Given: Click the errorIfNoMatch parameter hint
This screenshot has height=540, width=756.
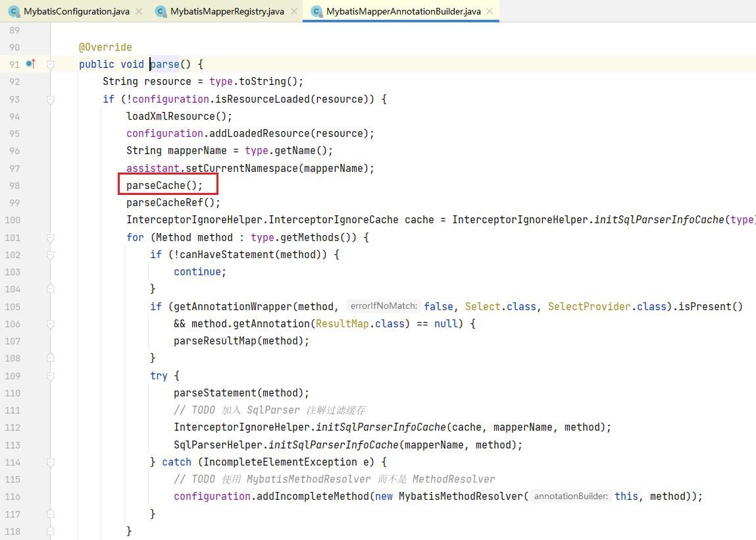Looking at the screenshot, I should [x=384, y=306].
